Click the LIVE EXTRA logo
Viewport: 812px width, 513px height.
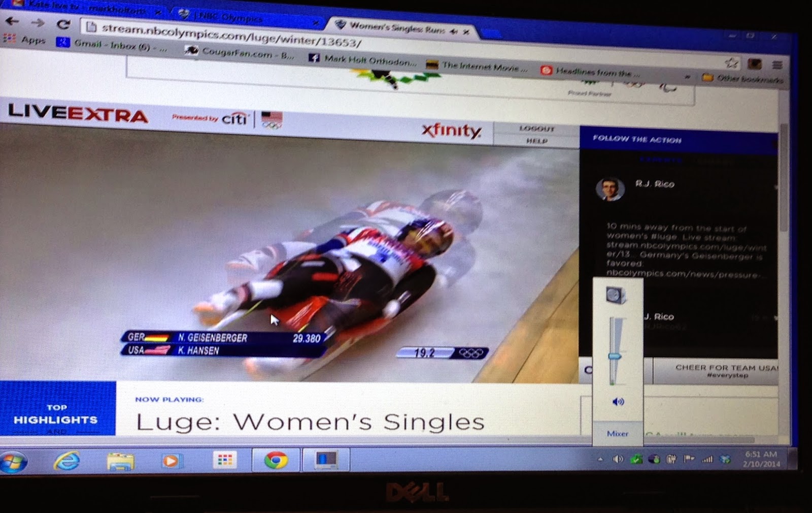pos(78,113)
